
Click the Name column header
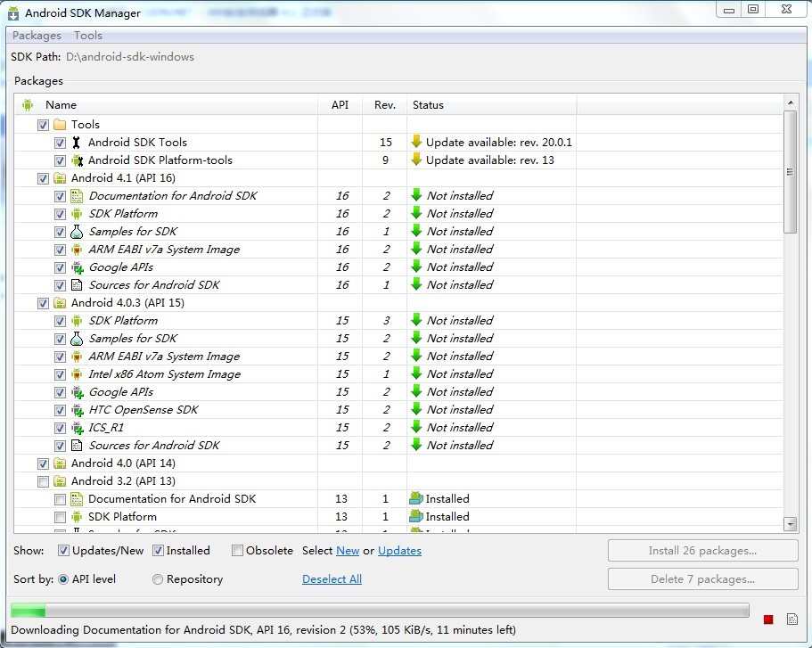click(x=166, y=104)
